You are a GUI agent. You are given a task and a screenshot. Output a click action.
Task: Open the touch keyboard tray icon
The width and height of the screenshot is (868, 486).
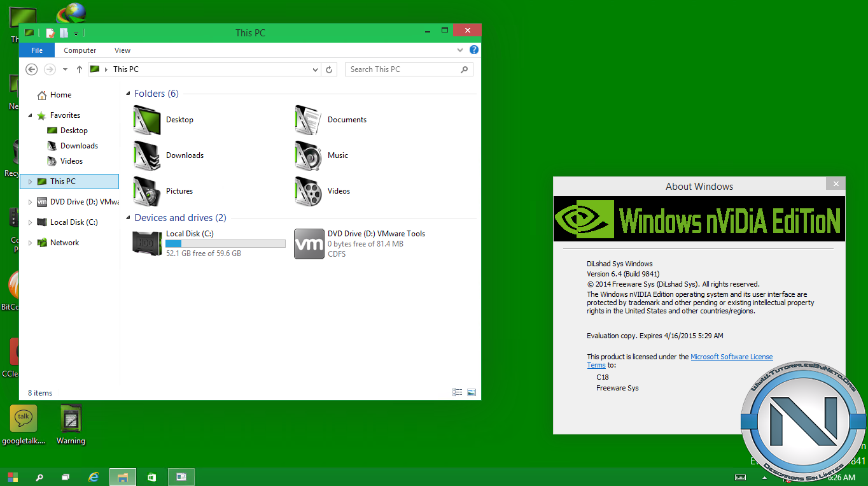pyautogui.click(x=740, y=477)
